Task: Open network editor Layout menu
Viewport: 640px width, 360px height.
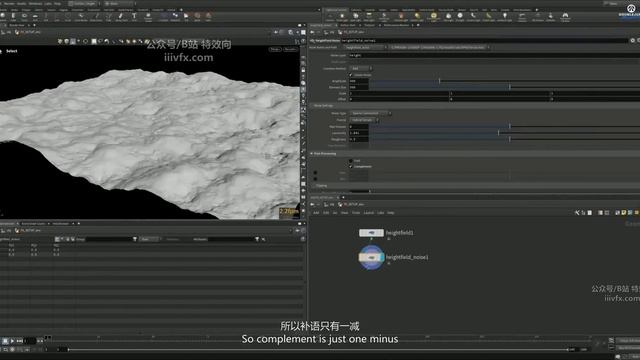Action: [369, 213]
